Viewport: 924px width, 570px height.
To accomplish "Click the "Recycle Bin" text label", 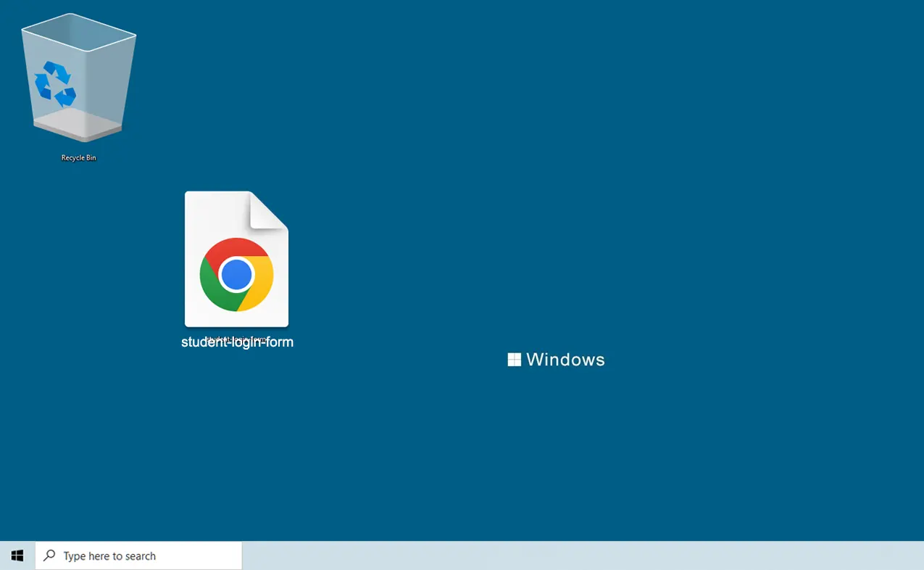I will [78, 157].
